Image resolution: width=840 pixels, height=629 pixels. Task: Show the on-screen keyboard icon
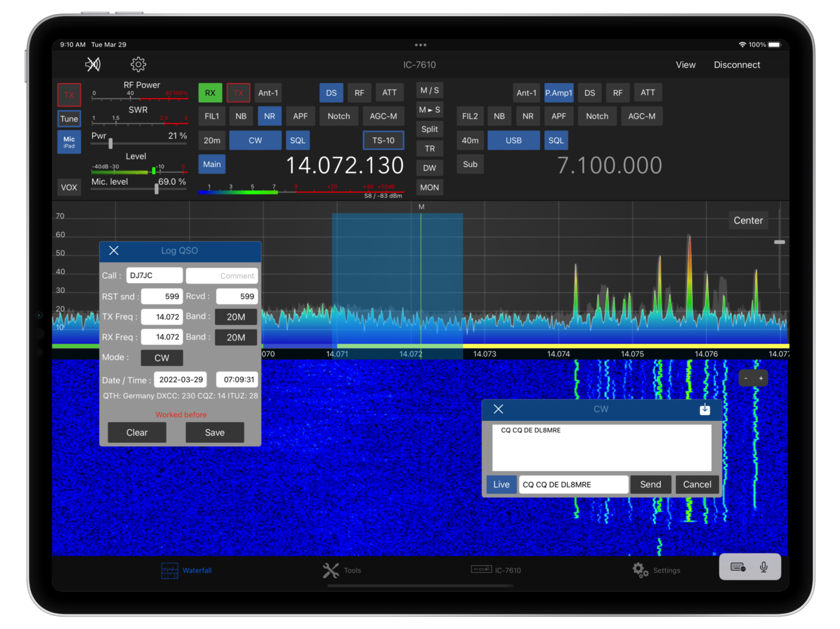(x=737, y=567)
